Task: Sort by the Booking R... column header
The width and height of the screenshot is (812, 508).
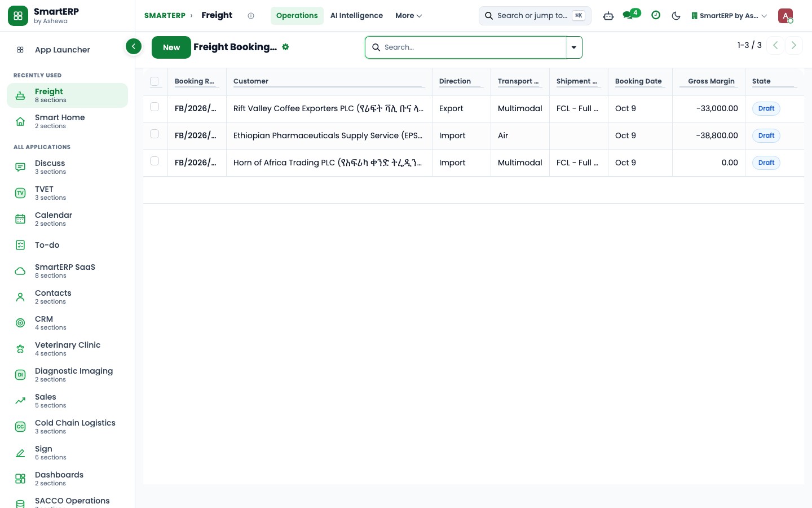Action: 197,81
